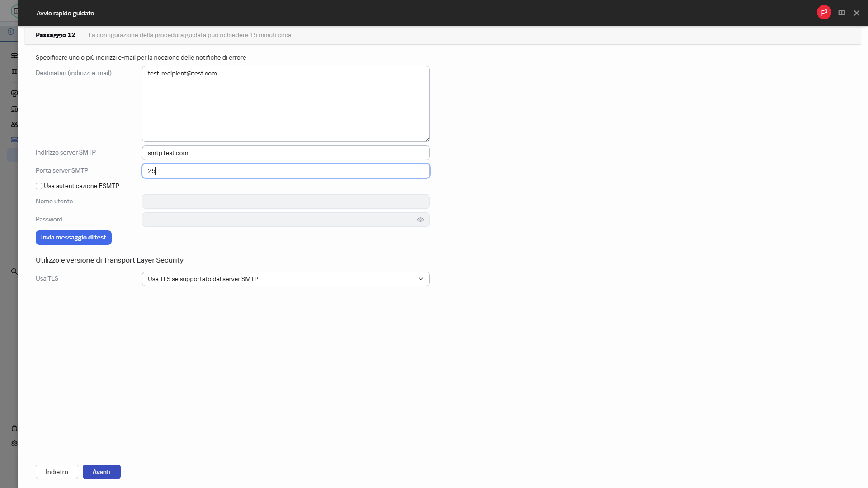Open the marketplace bag icon in sidebar

[14, 428]
